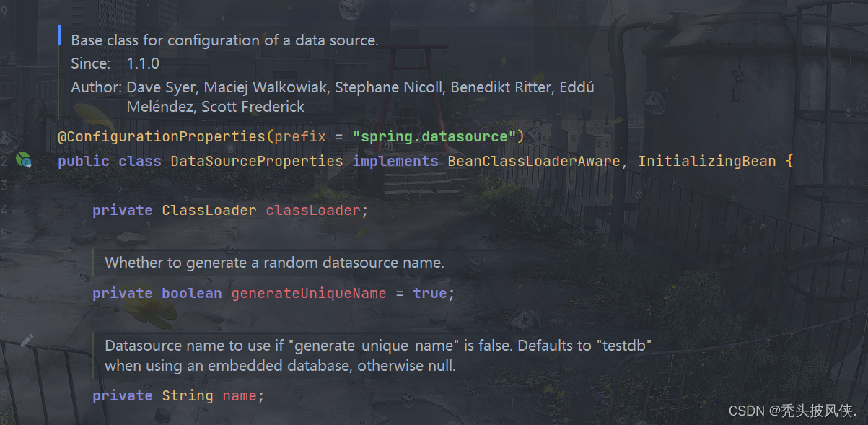
Task: Click the classLoader field name
Action: pyautogui.click(x=313, y=211)
